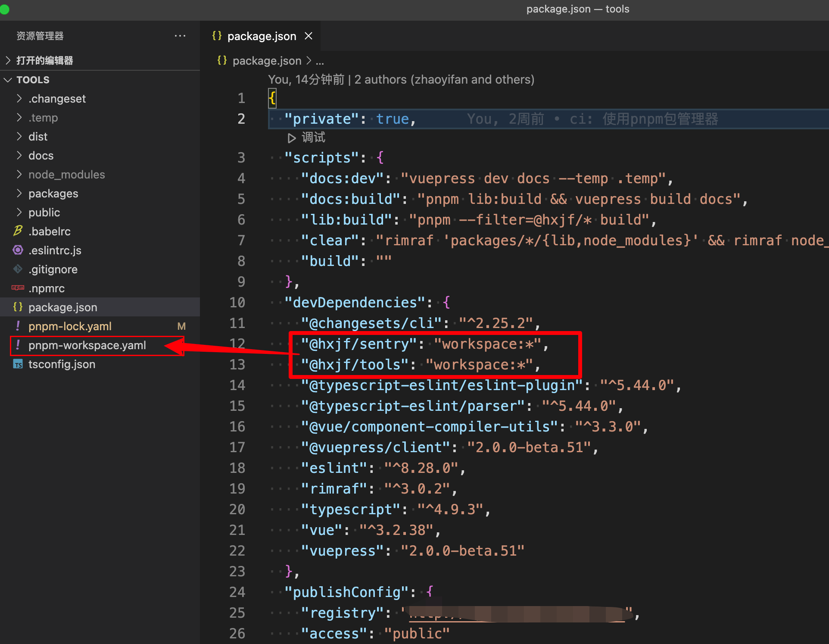Click the pnpm-lock.yaml YAML icon
This screenshot has width=829, height=644.
tap(18, 326)
